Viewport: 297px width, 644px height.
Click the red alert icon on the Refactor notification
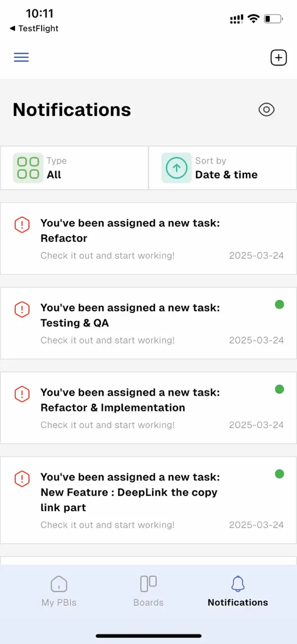(x=22, y=225)
